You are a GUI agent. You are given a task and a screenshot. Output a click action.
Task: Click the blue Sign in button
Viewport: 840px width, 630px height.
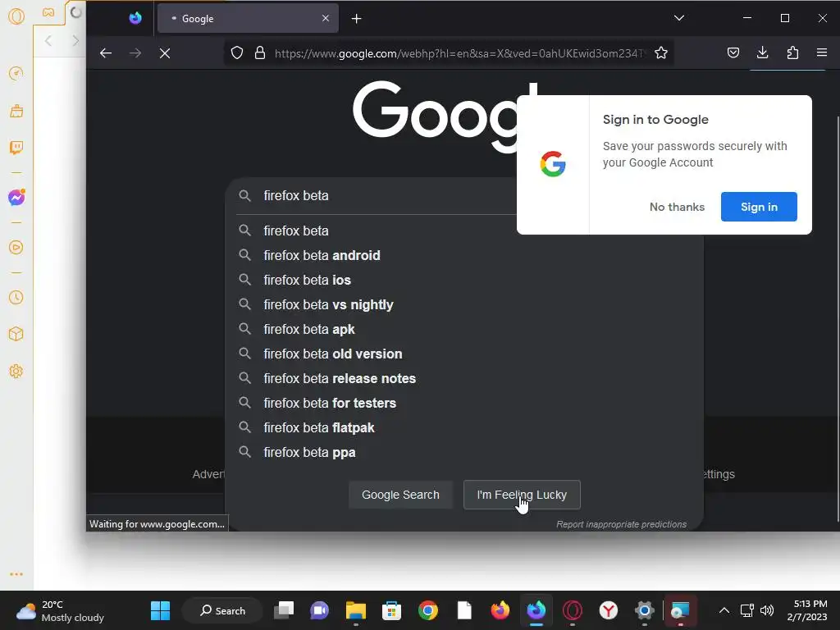759,207
